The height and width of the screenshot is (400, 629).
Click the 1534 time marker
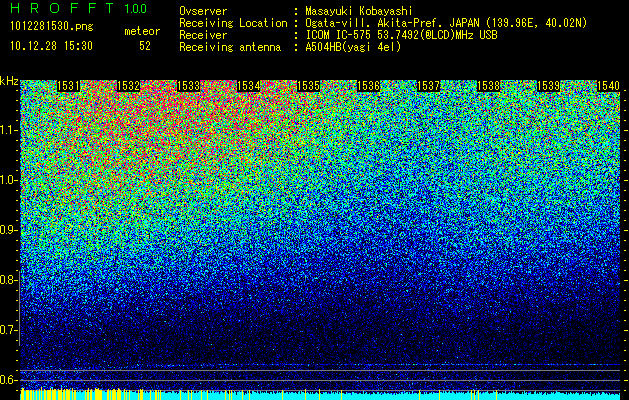point(249,86)
